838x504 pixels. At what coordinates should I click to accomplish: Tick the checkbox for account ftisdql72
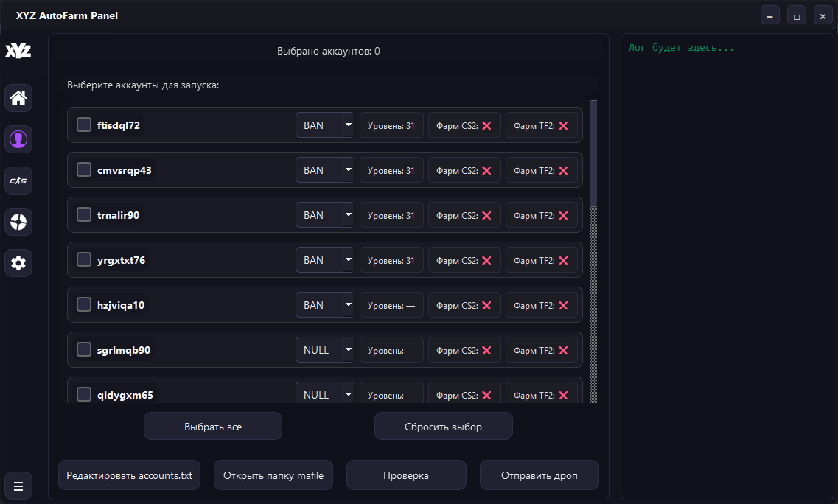click(x=84, y=125)
